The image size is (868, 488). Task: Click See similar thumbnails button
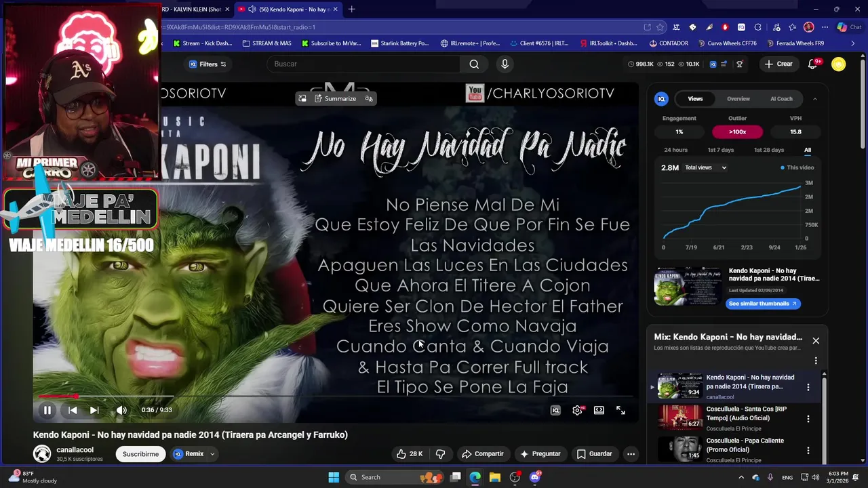tap(762, 304)
